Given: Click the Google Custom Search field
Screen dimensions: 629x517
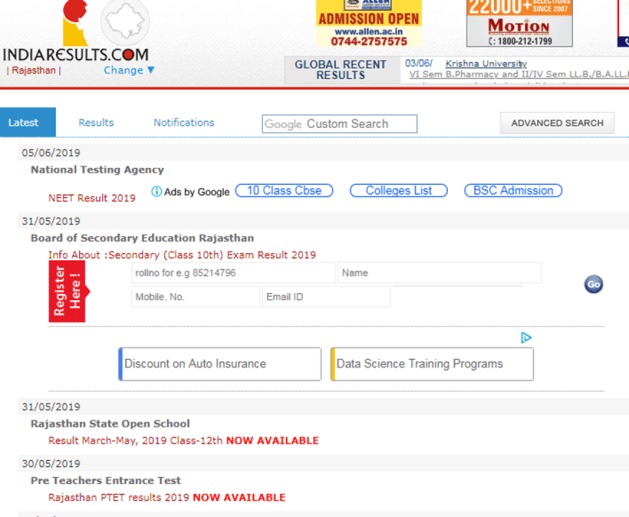Looking at the screenshot, I should click(x=340, y=124).
